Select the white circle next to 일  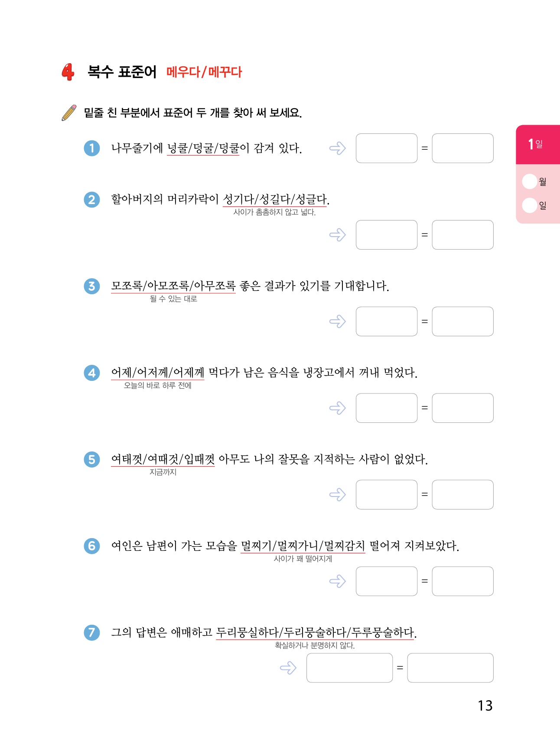click(530, 205)
